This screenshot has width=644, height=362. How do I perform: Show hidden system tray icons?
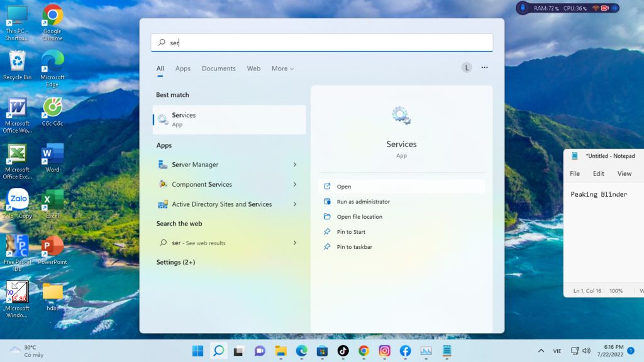point(541,351)
